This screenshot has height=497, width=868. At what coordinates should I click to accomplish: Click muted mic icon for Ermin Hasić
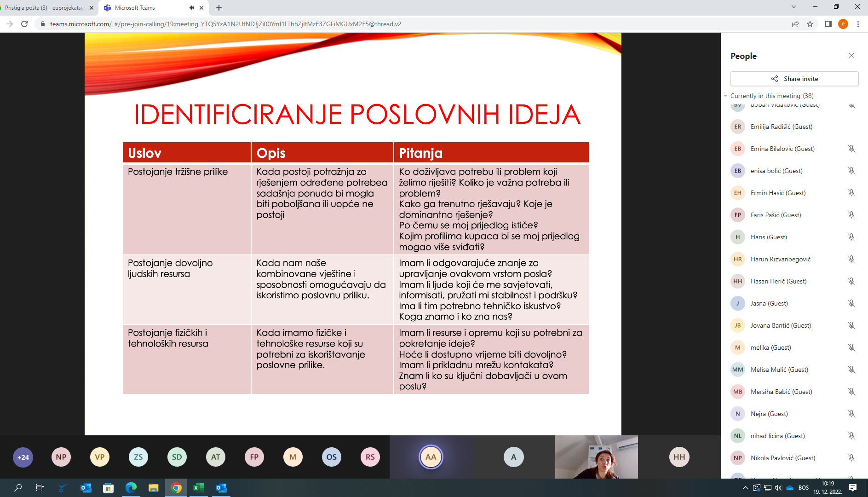[851, 193]
